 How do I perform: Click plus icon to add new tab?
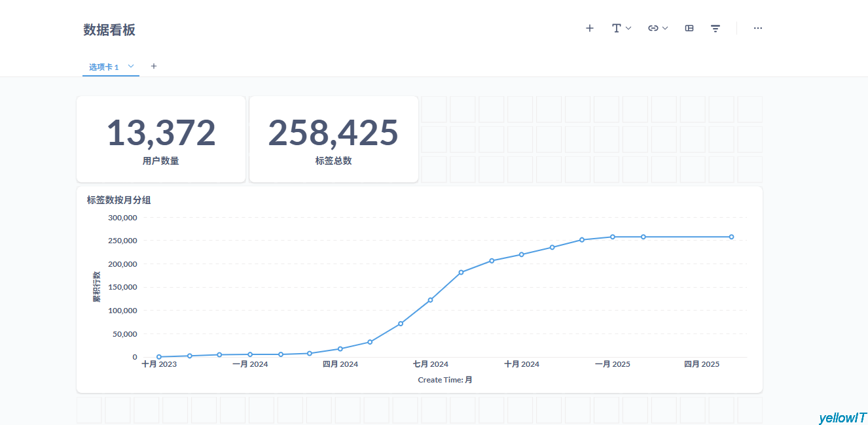click(x=154, y=66)
